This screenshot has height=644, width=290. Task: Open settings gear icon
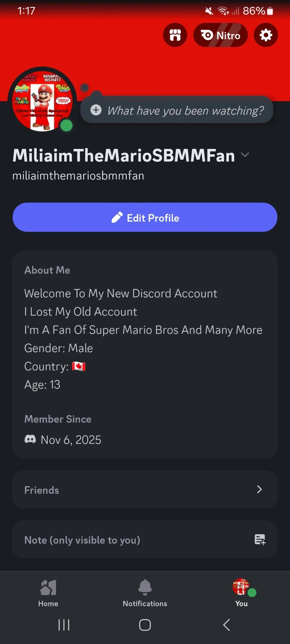point(265,35)
